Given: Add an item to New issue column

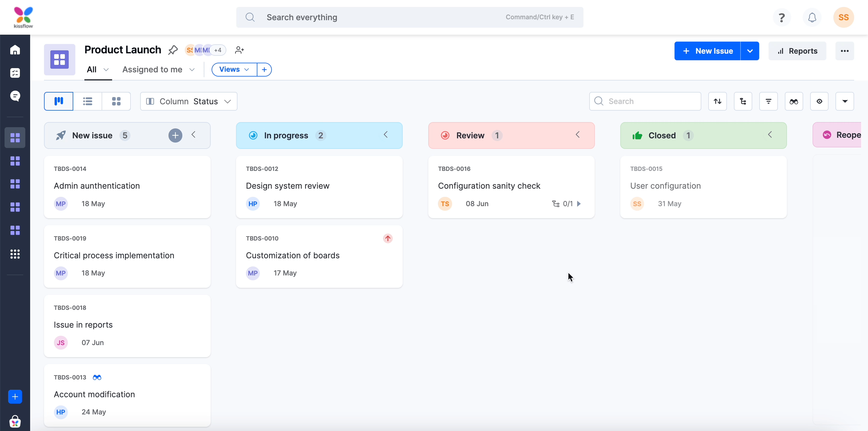Looking at the screenshot, I should click(x=175, y=135).
